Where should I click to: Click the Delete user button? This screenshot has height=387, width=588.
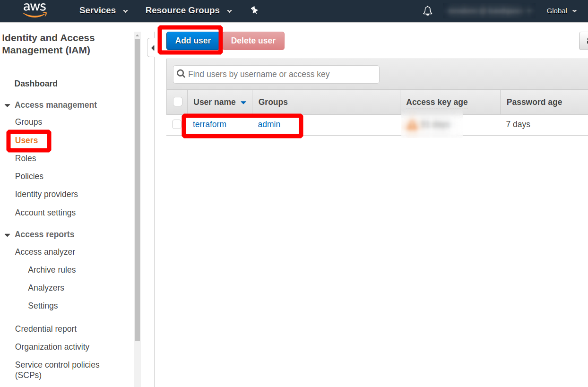coord(253,41)
